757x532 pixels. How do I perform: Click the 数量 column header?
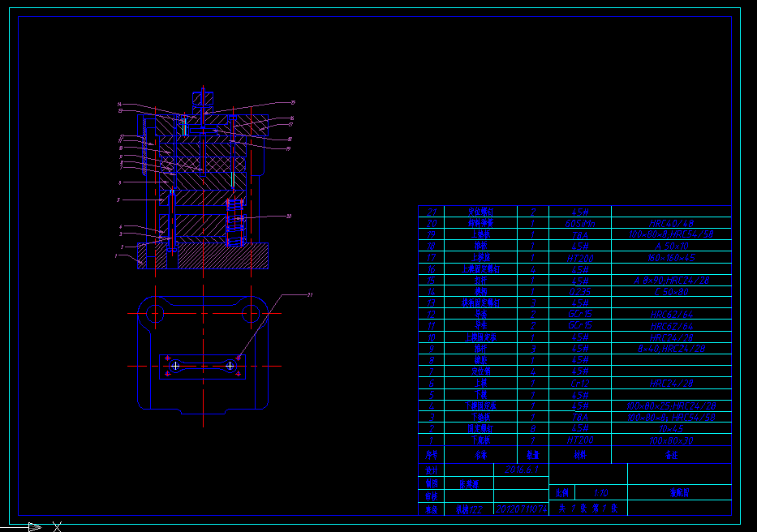(532, 455)
